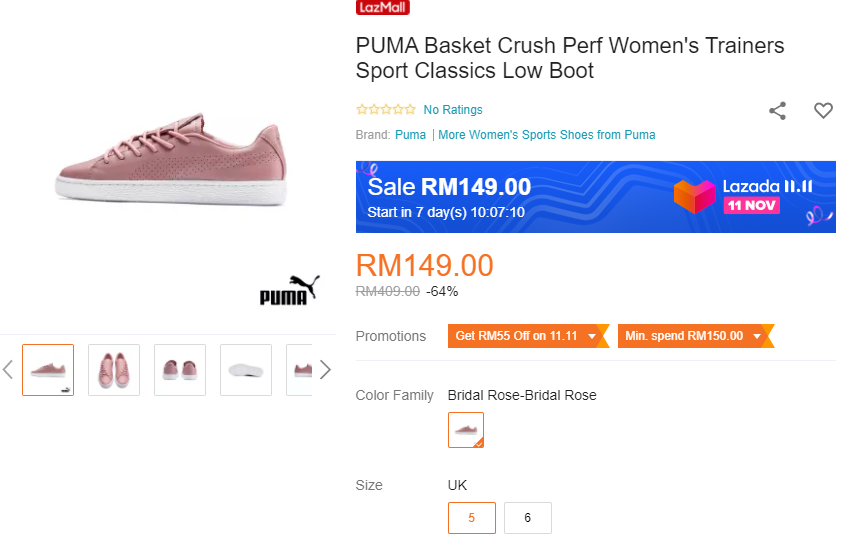Image resolution: width=850 pixels, height=545 pixels.
Task: Open More Women's Sports Shoes from Puma
Action: (x=547, y=135)
